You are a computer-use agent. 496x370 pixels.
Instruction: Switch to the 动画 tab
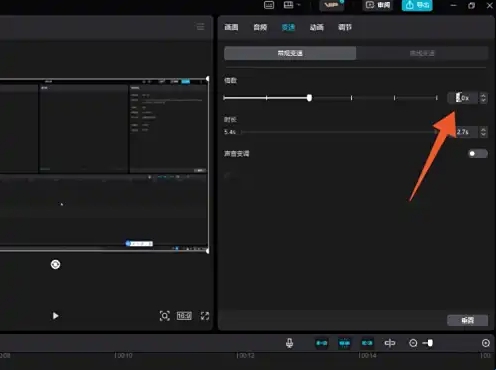click(x=316, y=27)
